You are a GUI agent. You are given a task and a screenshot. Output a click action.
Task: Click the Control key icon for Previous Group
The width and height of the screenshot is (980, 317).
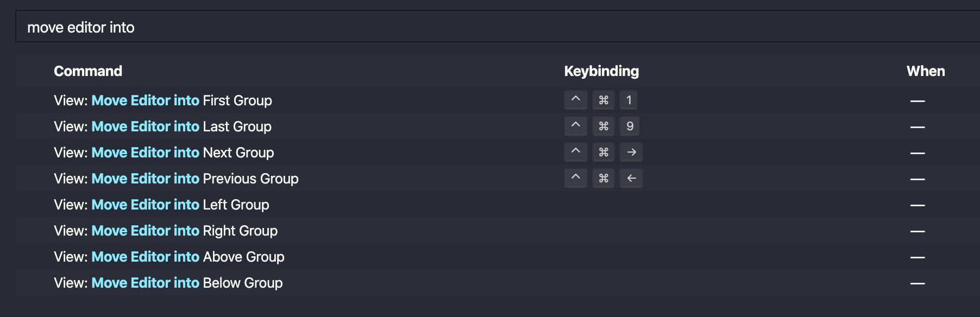[x=575, y=178]
